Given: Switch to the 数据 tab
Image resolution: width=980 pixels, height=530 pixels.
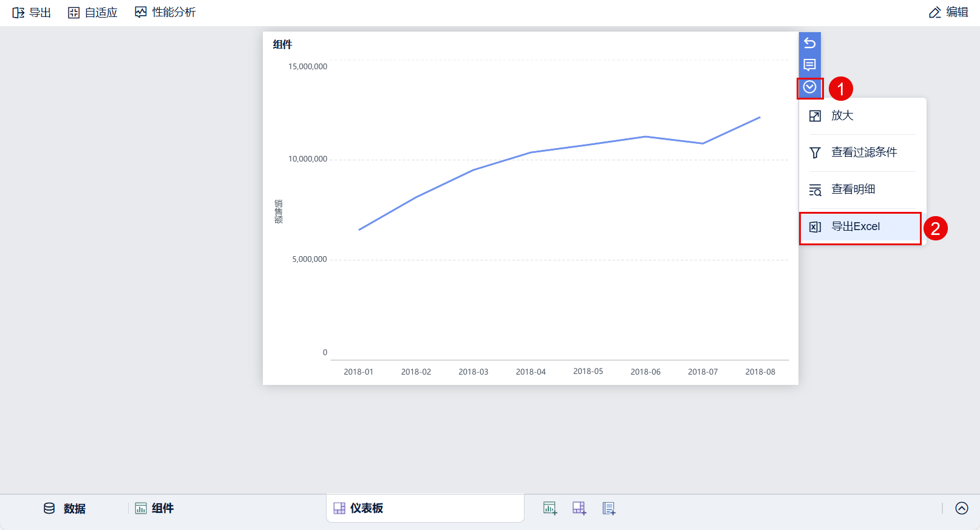Looking at the screenshot, I should tap(65, 509).
